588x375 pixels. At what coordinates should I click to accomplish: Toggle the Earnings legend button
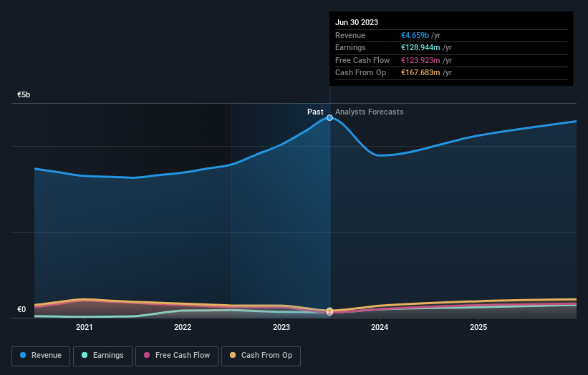(102, 356)
